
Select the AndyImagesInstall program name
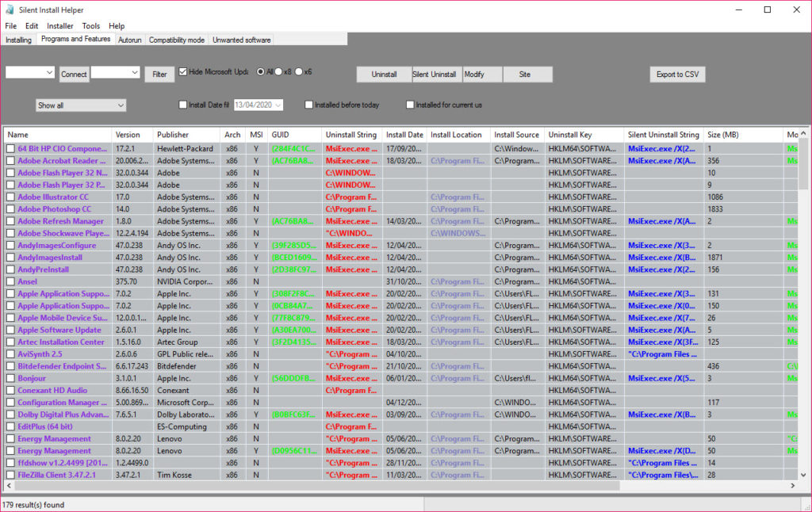click(x=50, y=258)
